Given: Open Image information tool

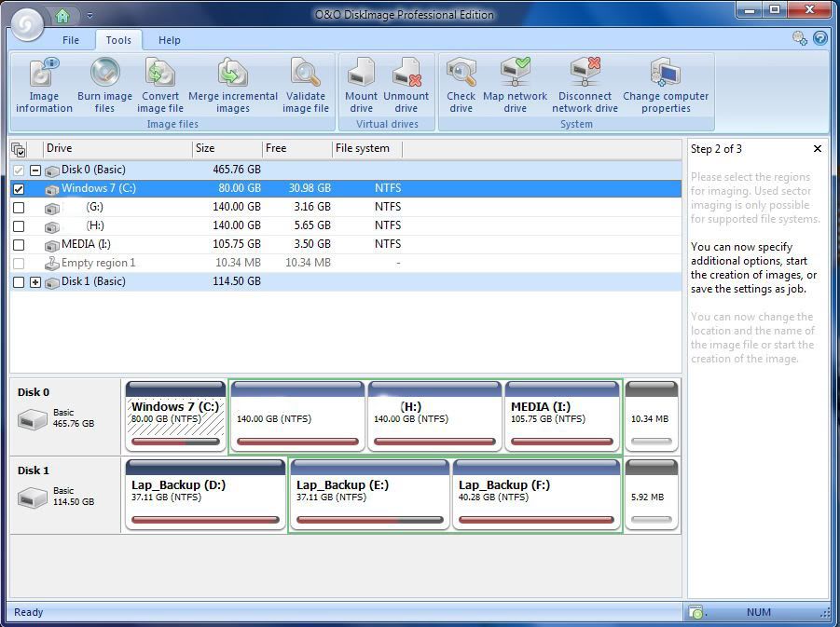Looking at the screenshot, I should point(44,86).
